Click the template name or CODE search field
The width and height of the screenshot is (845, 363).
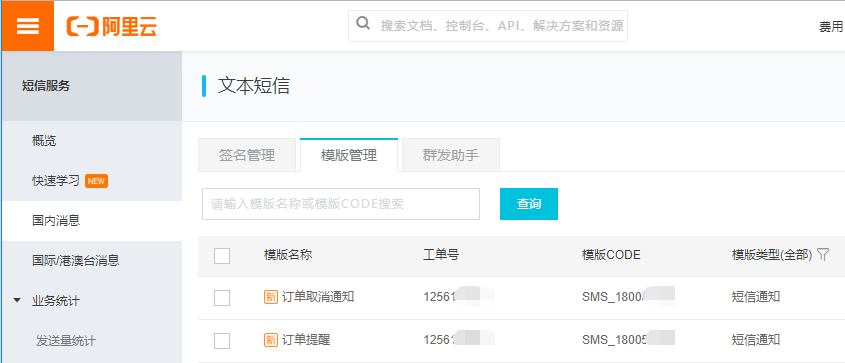click(341, 204)
